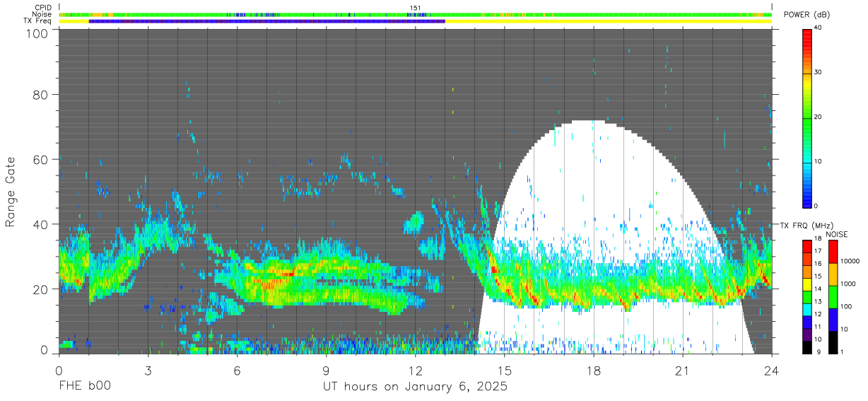This screenshot has height=401, width=868.
Task: Click the 20 label on the Range Gate axis
Action: pyautogui.click(x=40, y=289)
